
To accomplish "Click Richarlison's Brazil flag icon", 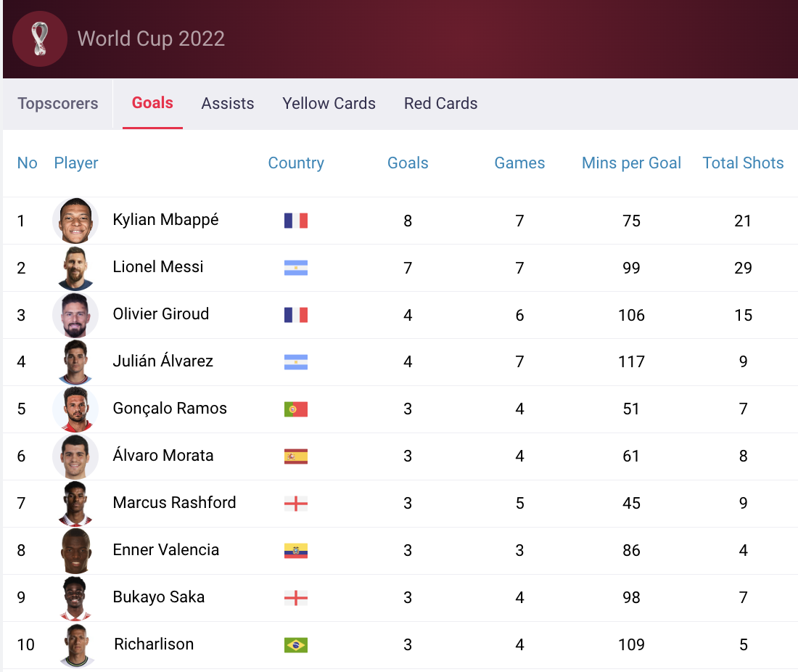I will click(296, 644).
